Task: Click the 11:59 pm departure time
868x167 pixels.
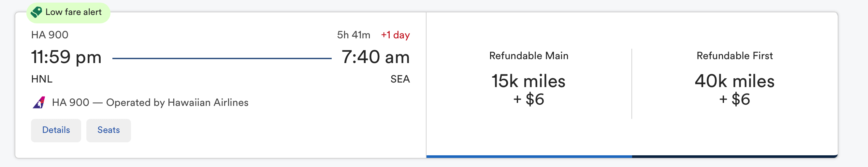Action: point(66,57)
